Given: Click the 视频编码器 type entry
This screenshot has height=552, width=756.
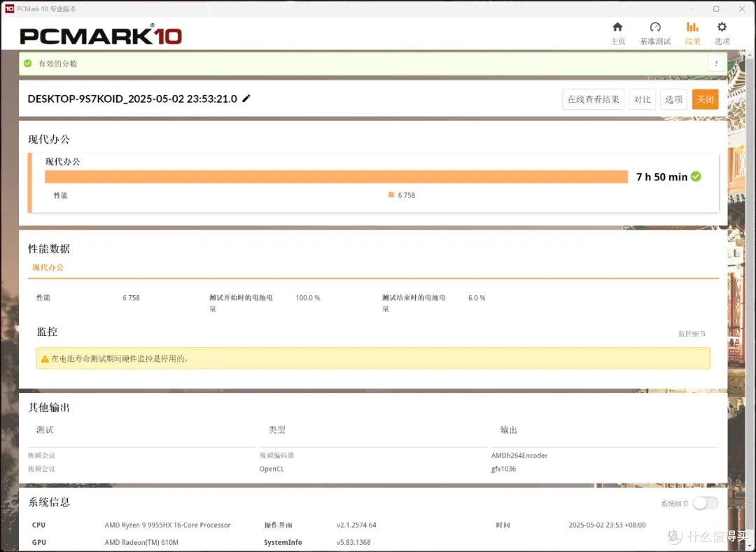Looking at the screenshot, I should pos(276,455).
